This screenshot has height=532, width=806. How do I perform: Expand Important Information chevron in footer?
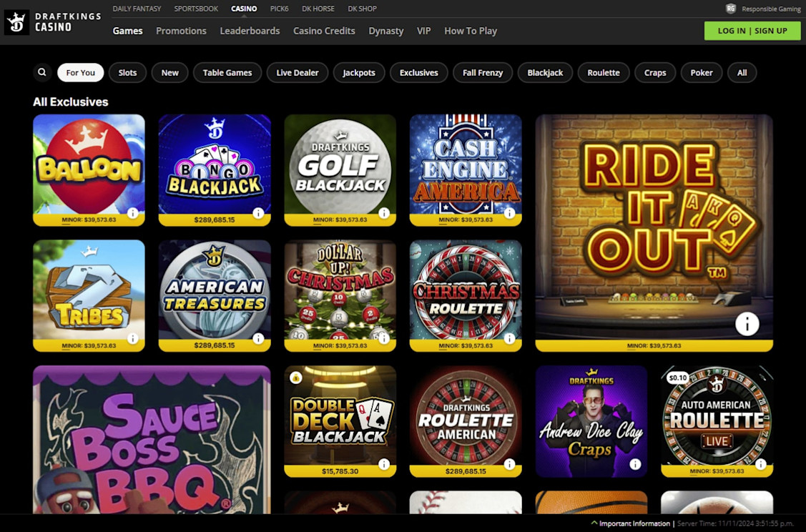tap(594, 523)
